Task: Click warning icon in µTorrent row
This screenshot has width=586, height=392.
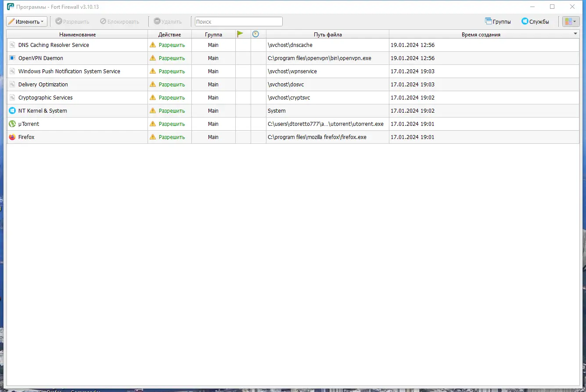Action: pyautogui.click(x=153, y=124)
